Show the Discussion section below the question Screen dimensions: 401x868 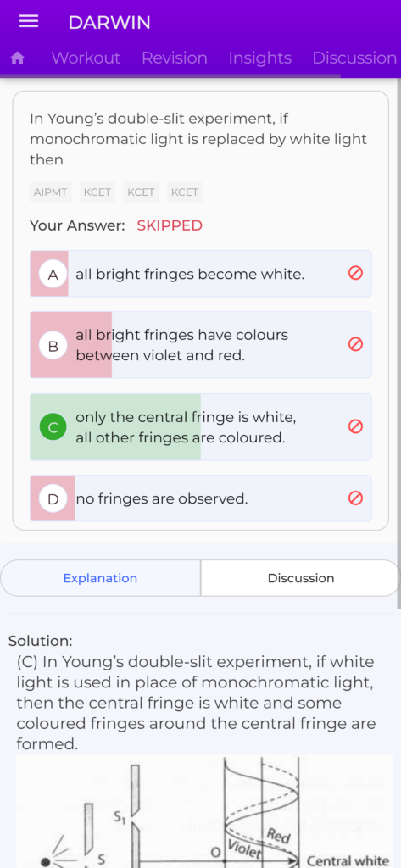tap(301, 578)
